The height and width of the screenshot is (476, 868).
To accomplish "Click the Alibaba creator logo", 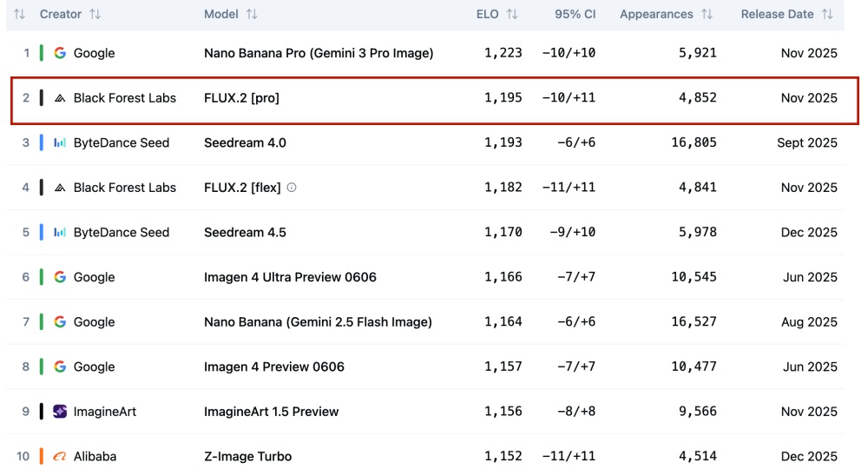I will (x=60, y=457).
